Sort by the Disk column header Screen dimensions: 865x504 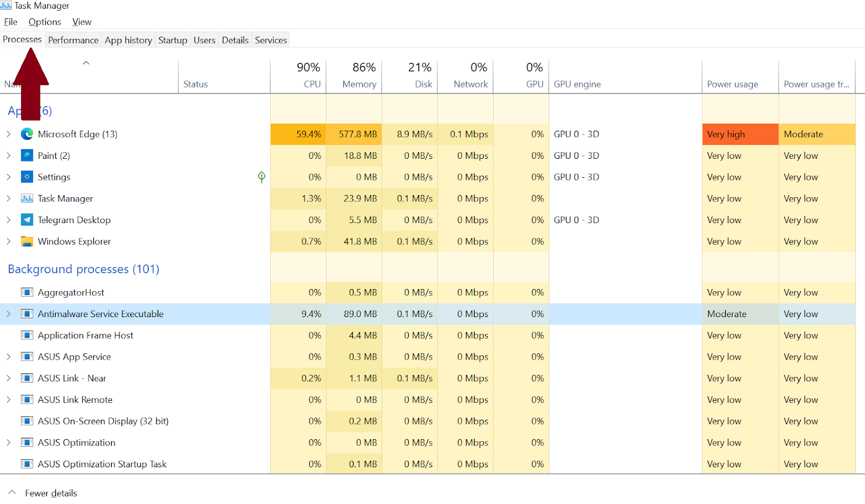point(410,76)
